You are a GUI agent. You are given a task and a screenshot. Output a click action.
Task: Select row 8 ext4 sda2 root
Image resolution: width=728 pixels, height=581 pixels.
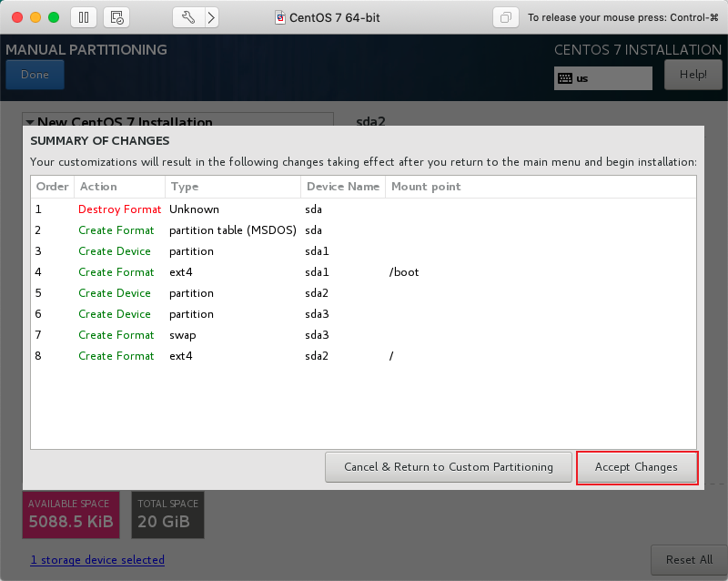363,355
